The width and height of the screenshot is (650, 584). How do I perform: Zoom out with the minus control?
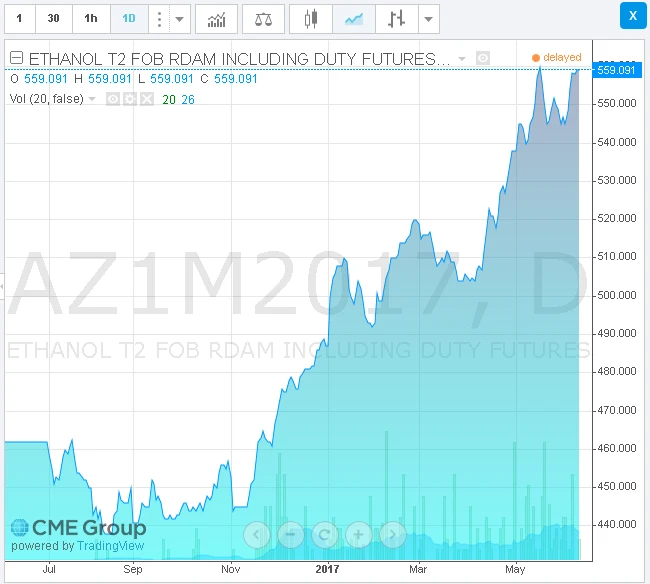click(291, 535)
